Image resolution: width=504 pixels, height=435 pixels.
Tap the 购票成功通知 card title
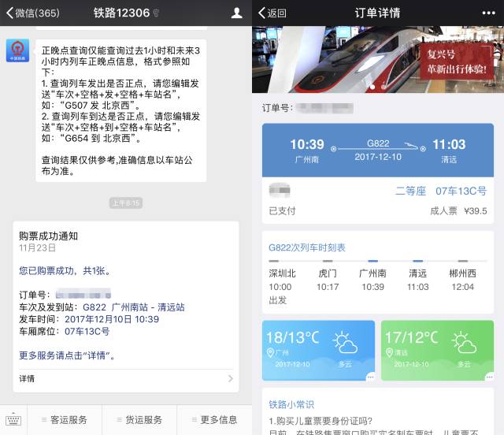[49, 236]
